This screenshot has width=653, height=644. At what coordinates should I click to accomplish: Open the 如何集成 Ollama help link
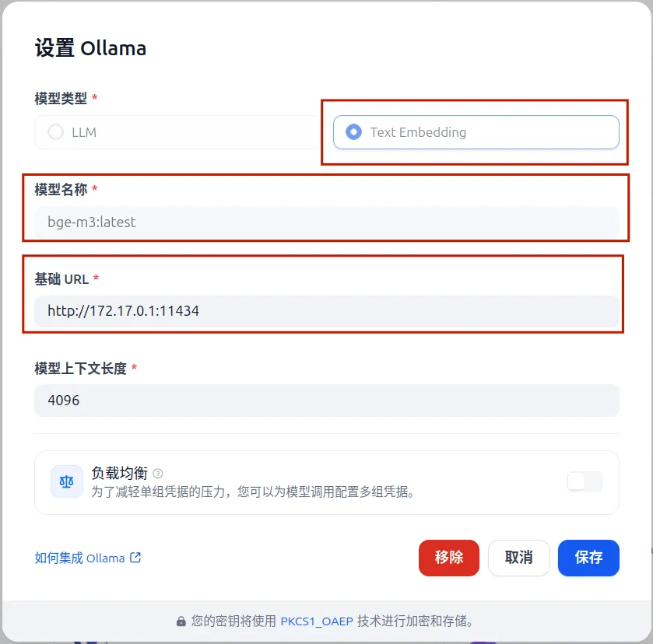pyautogui.click(x=79, y=558)
